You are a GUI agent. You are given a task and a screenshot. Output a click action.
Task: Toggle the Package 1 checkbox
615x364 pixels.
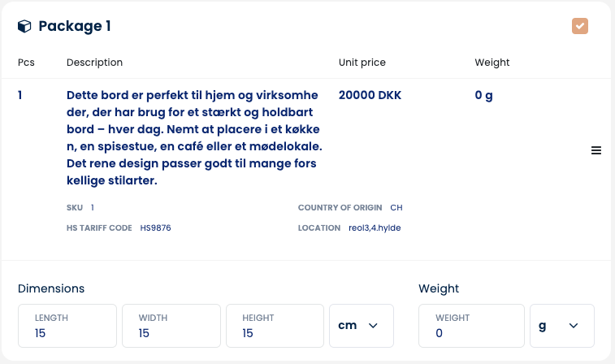[579, 26]
